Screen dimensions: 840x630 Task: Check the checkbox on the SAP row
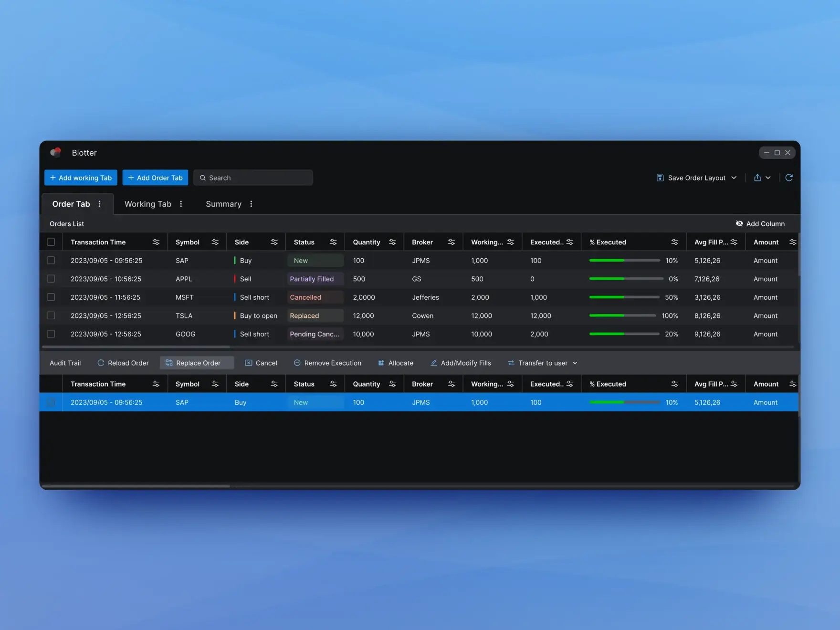[51, 261]
